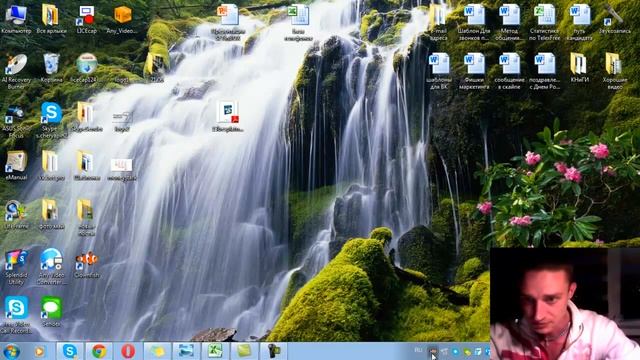Image resolution: width=640 pixels, height=360 pixels.
Task: Launch Any Video Converter shortcut
Action: tap(51, 267)
